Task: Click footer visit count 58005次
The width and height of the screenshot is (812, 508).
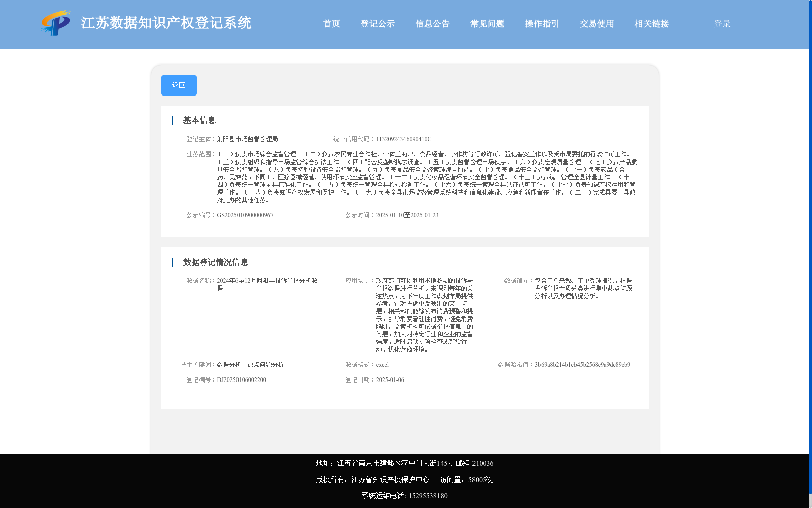Action: tap(481, 480)
